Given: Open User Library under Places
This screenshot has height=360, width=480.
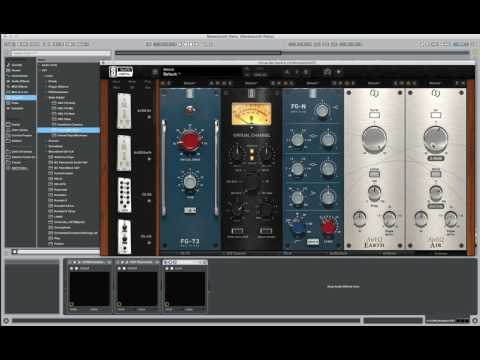Looking at the screenshot, I should point(19,130).
